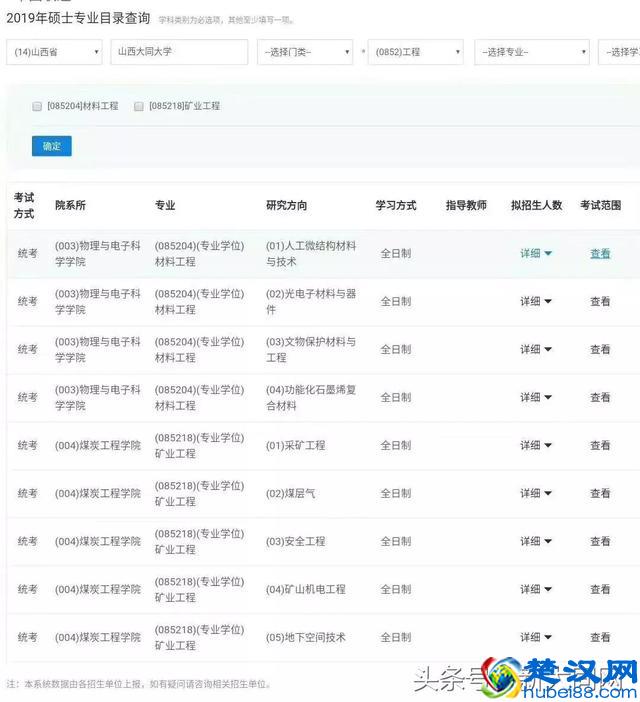Check the [085218]矿业工程 checkbox
This screenshot has width=640, height=702.
point(139,106)
